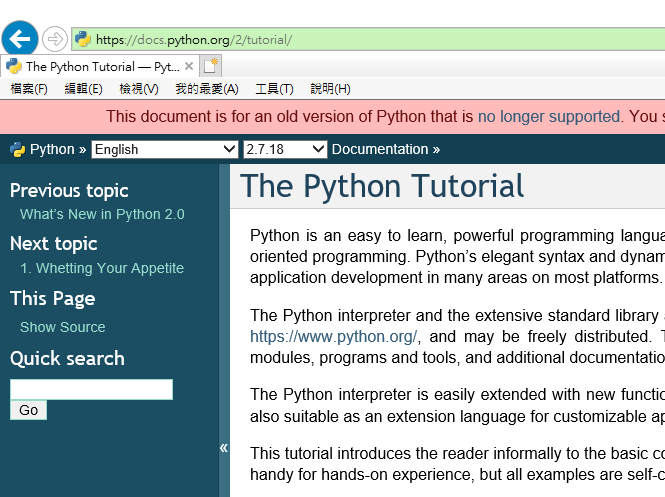Image resolution: width=665 pixels, height=497 pixels.
Task: Open the Python home link in the breadcrumb
Action: 52,149
